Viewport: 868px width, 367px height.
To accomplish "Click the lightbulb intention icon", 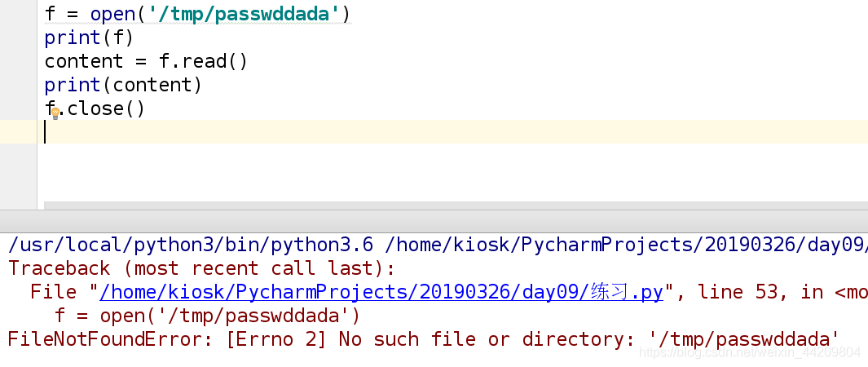I will tap(55, 113).
